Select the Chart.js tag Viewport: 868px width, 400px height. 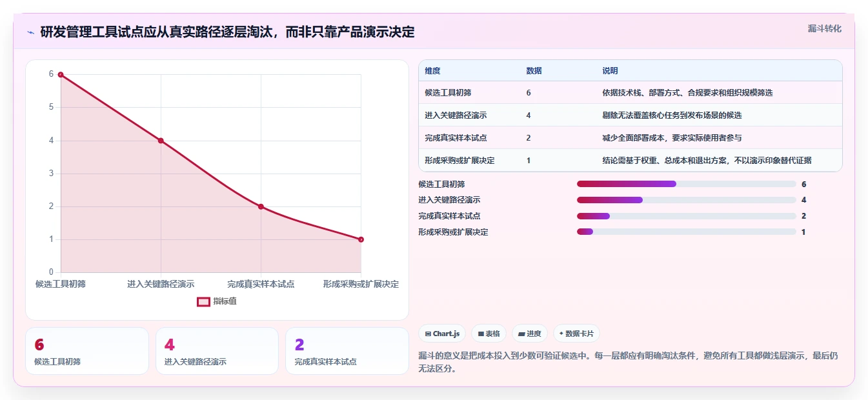(x=442, y=334)
